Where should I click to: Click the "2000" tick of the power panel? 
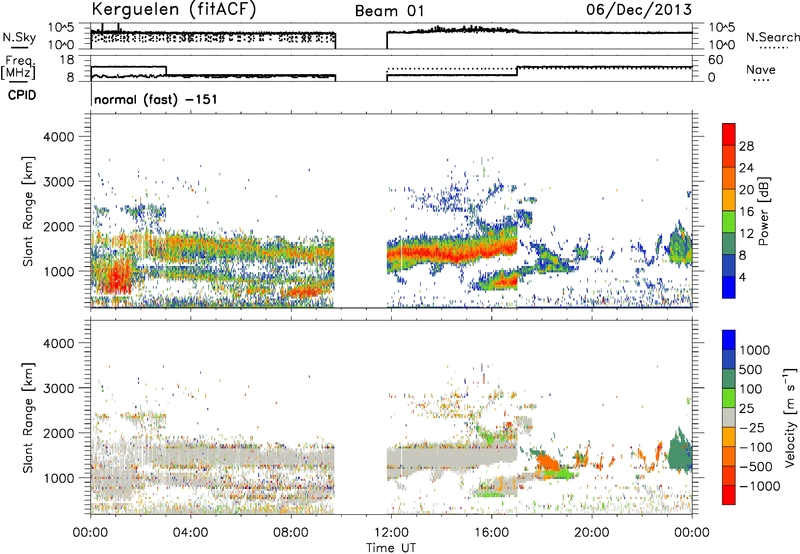(58, 226)
